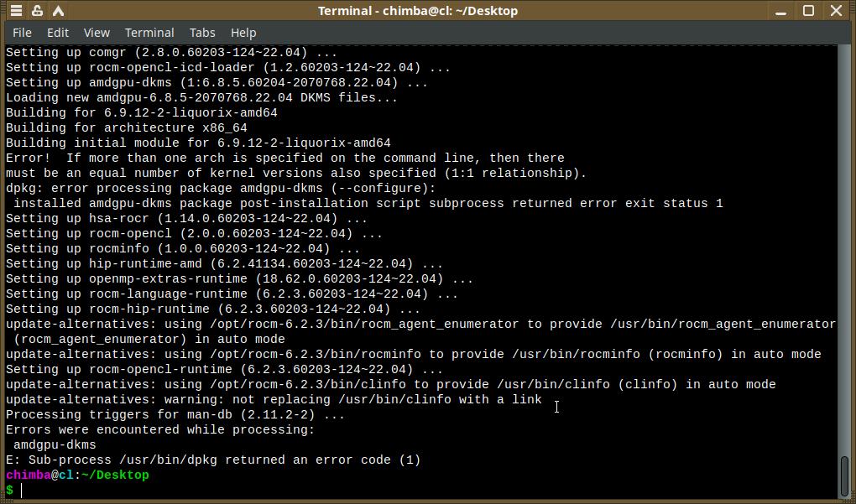Click 'Errors were encountered while processing:' line
Screen dimensions: 856x504
click(160, 430)
